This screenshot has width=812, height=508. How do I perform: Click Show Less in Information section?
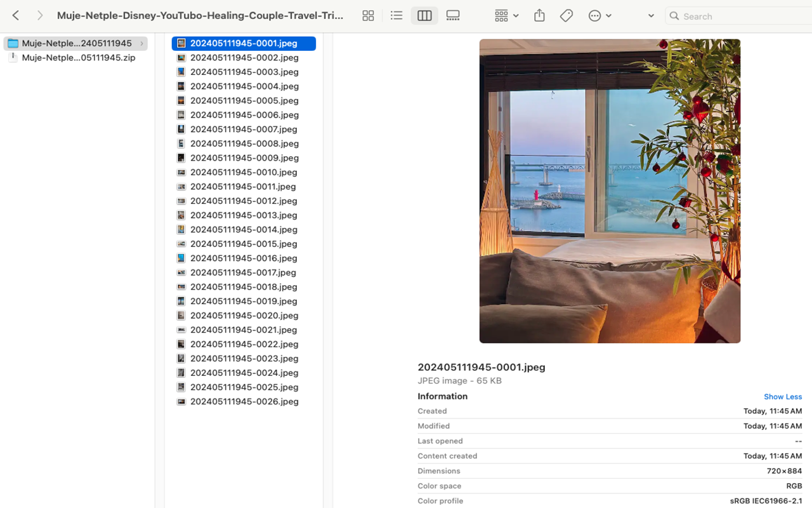pyautogui.click(x=783, y=396)
